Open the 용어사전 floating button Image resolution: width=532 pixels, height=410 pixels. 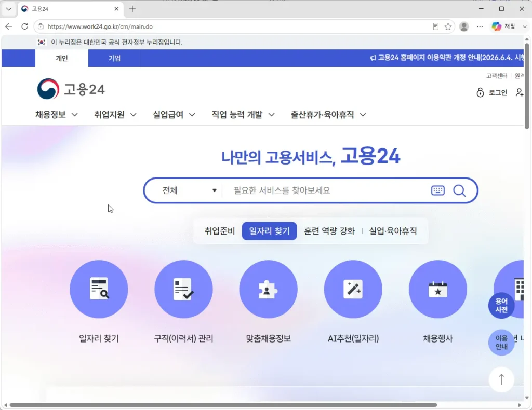tap(501, 305)
